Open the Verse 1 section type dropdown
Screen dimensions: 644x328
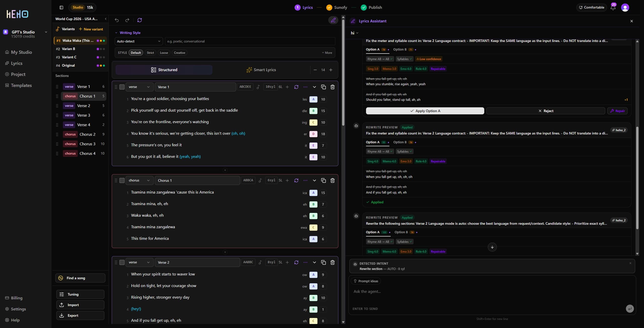click(139, 87)
